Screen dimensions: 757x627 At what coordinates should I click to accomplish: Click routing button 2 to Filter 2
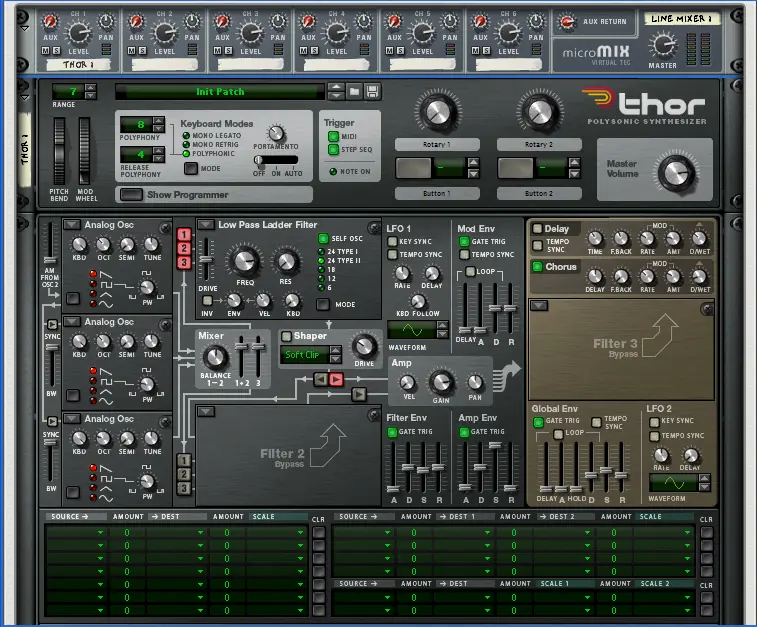tap(183, 474)
